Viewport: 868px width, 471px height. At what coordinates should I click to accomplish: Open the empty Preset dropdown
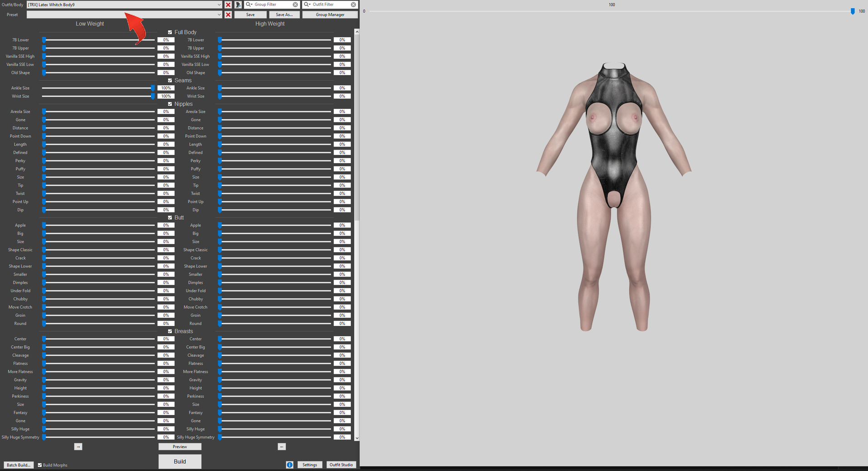pyautogui.click(x=124, y=14)
